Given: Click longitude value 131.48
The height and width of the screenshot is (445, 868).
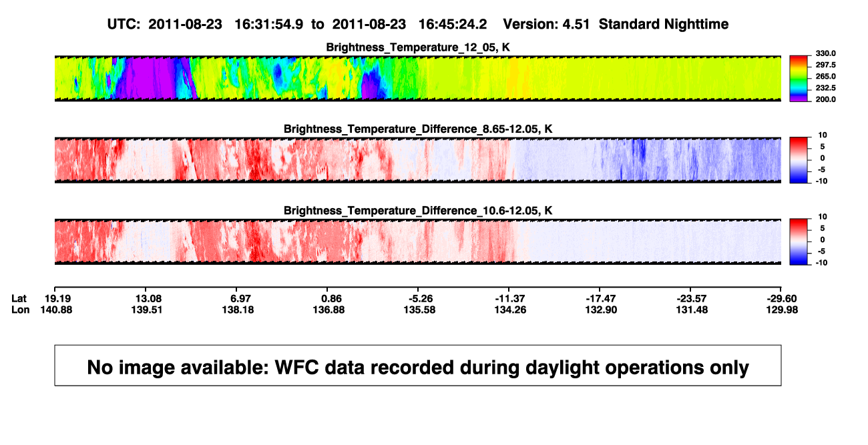Looking at the screenshot, I should point(691,310).
